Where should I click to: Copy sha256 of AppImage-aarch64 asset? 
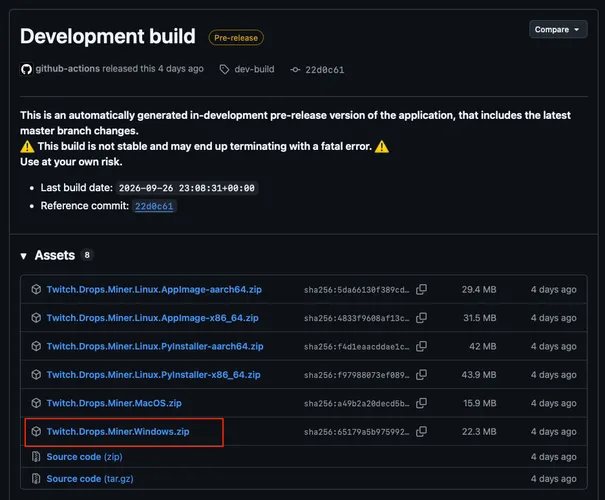tap(421, 289)
